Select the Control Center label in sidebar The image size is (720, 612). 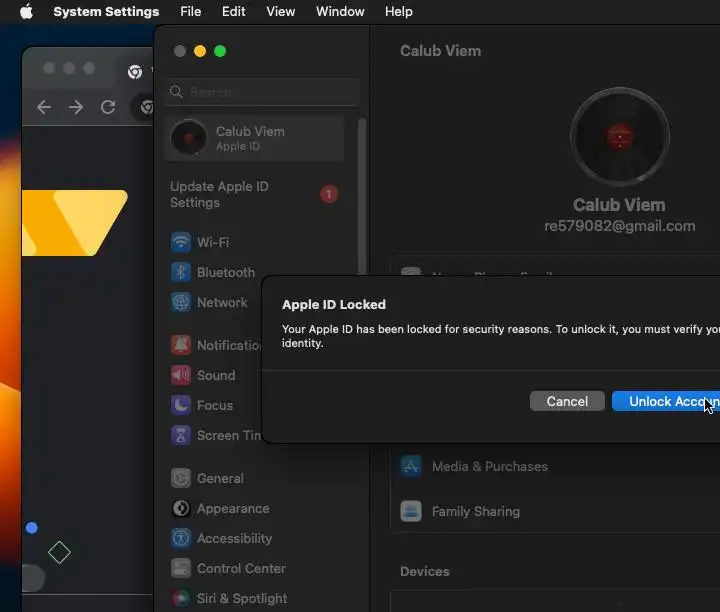pos(242,568)
